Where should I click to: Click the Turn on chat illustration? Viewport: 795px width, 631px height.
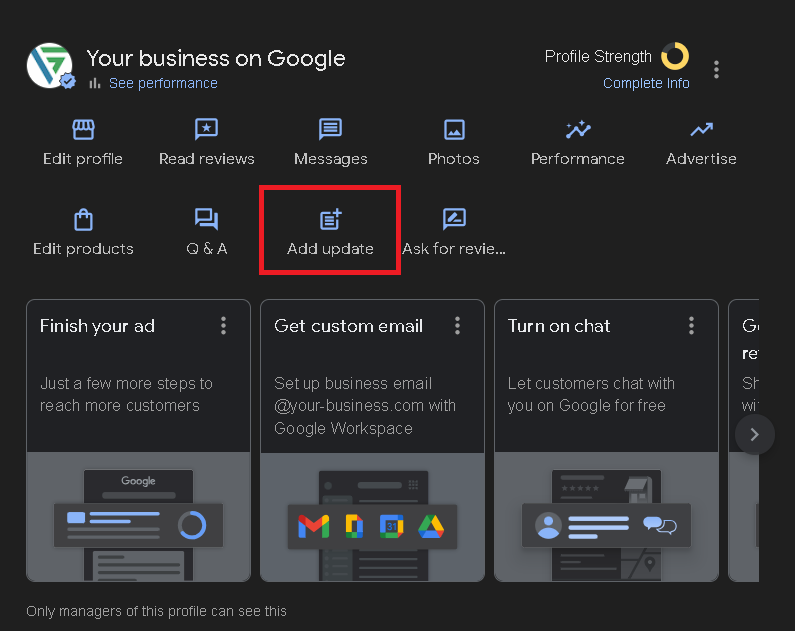pos(606,516)
